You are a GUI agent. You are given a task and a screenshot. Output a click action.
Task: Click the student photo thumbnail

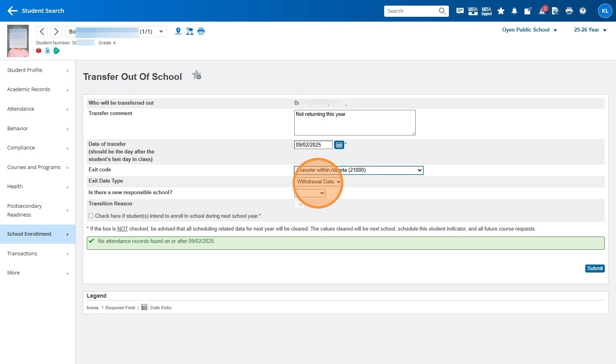coord(18,41)
